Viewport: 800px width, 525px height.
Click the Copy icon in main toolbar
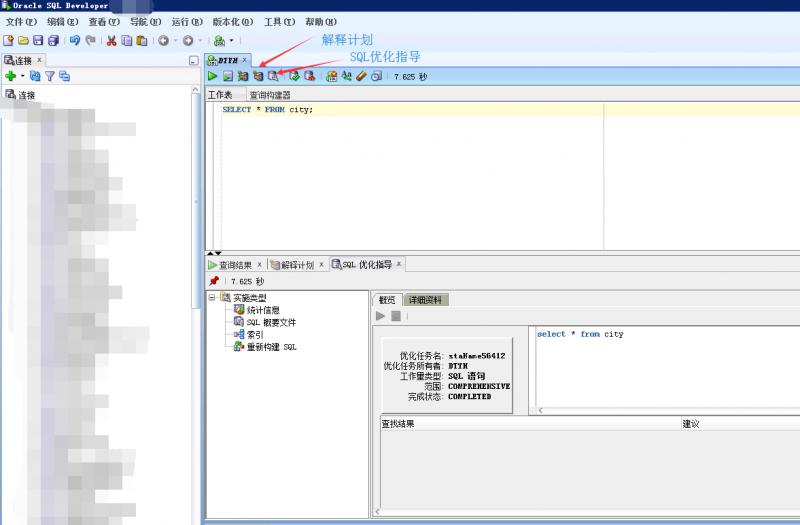pyautogui.click(x=127, y=40)
